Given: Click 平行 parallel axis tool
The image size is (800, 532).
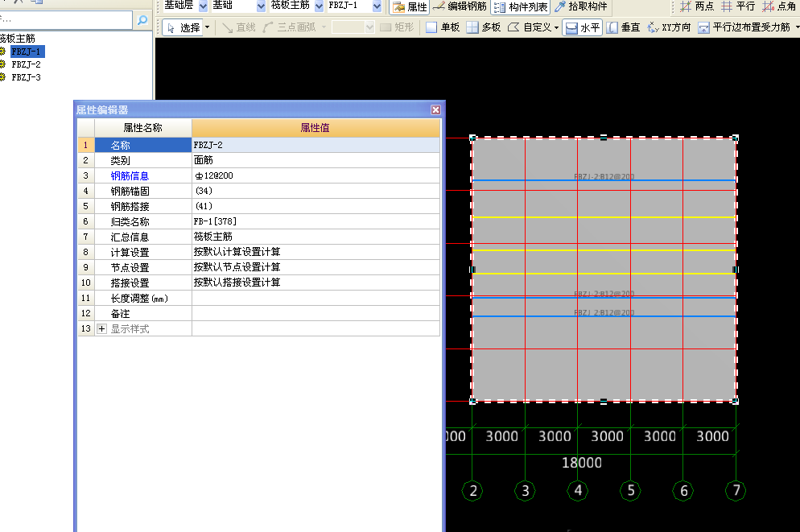Looking at the screenshot, I should (x=738, y=6).
